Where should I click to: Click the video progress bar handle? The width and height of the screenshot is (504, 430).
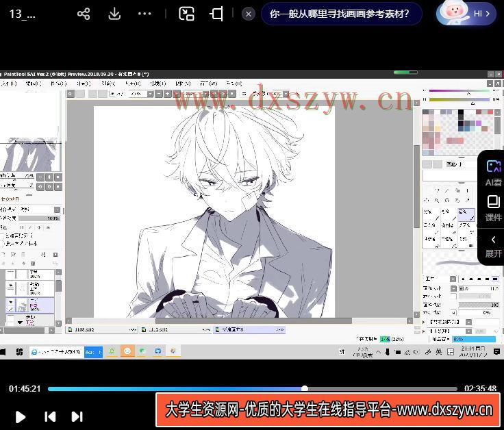pos(305,388)
